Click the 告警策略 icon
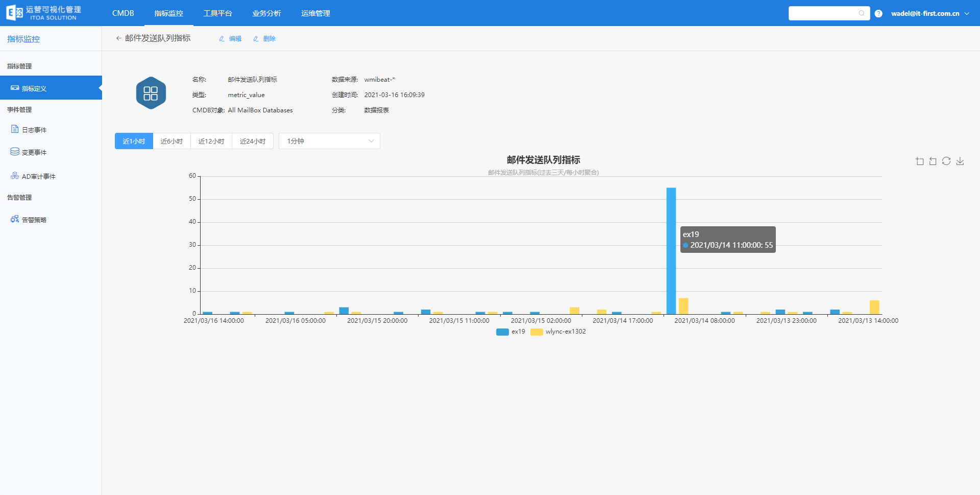 15,219
